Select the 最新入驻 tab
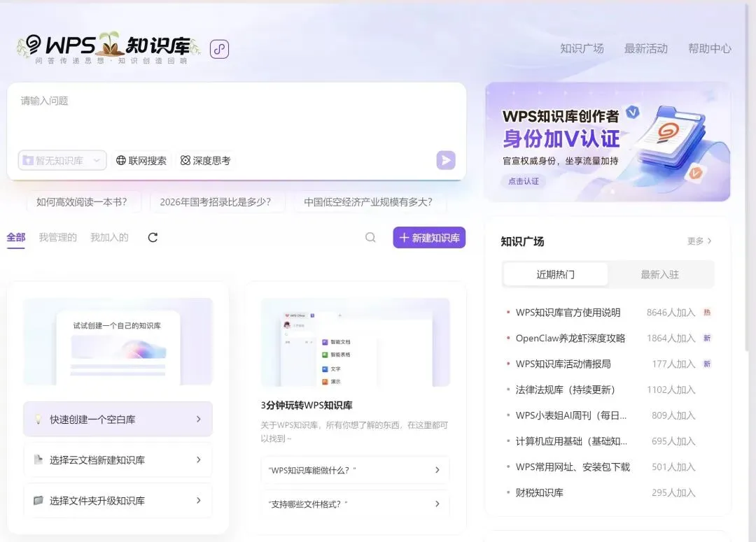This screenshot has width=756, height=542. point(659,274)
